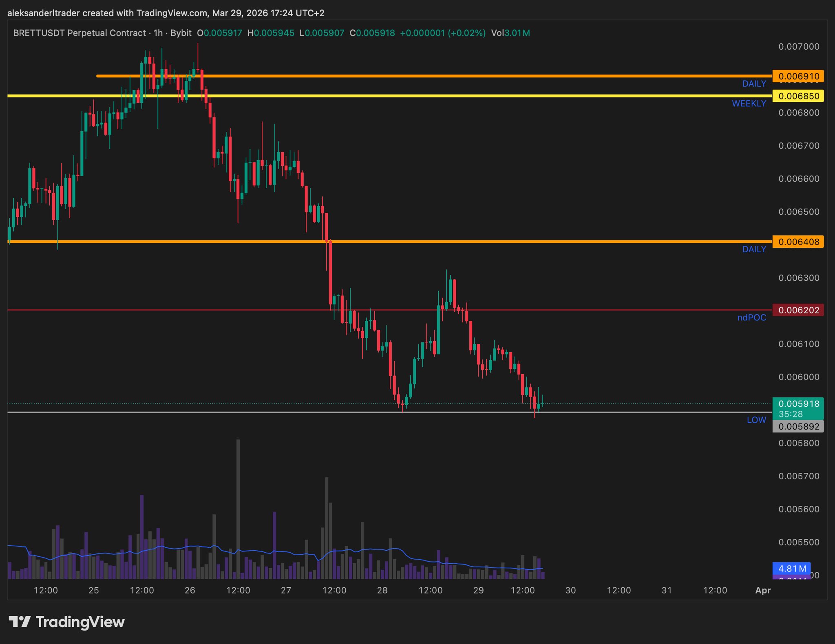Click the blue 4.81 M volume label
The height and width of the screenshot is (644, 835).
click(x=791, y=569)
